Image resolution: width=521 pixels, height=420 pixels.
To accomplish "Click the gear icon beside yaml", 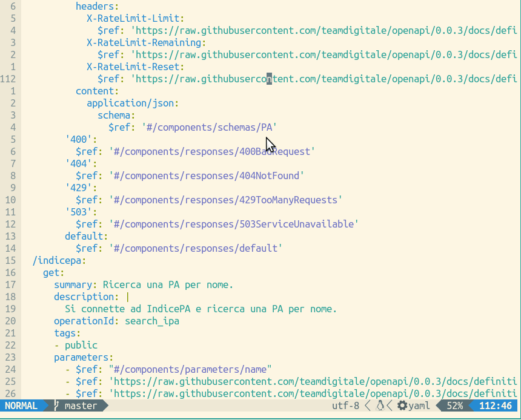I will [402, 405].
